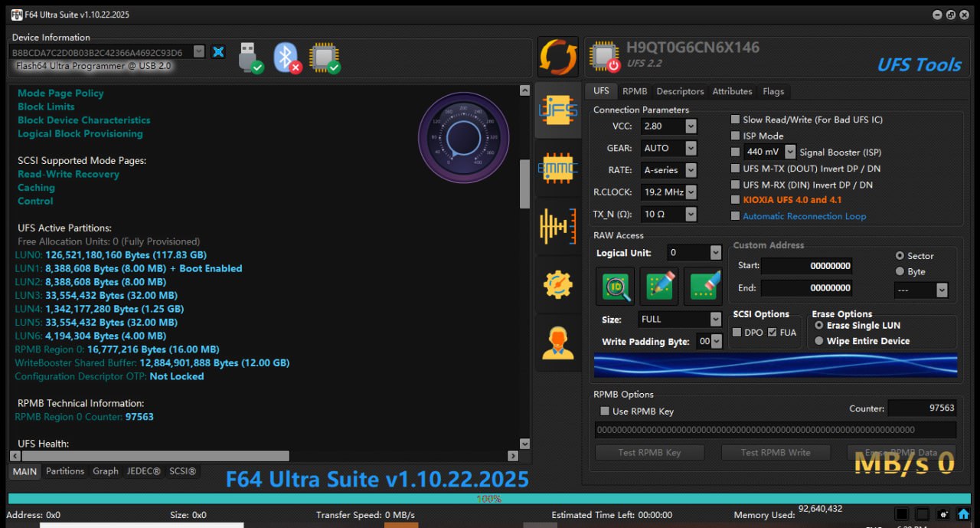Open the settings gear sidebar icon

(558, 284)
